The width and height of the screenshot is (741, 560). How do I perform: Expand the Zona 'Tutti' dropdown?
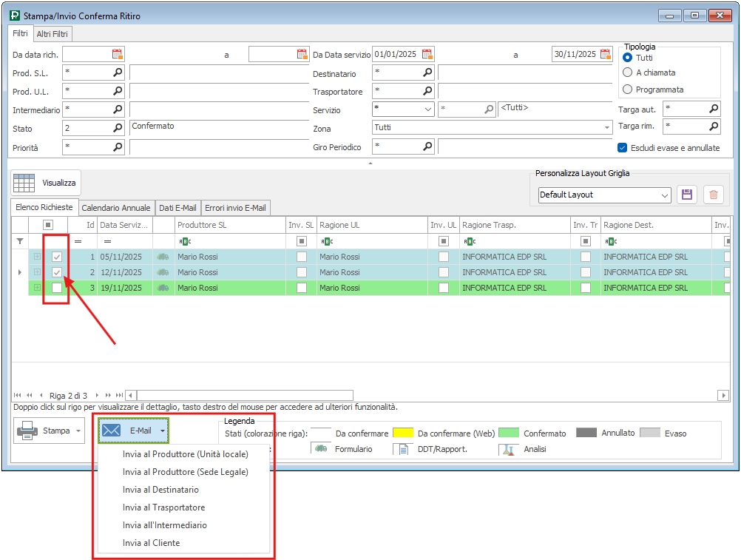click(x=607, y=127)
